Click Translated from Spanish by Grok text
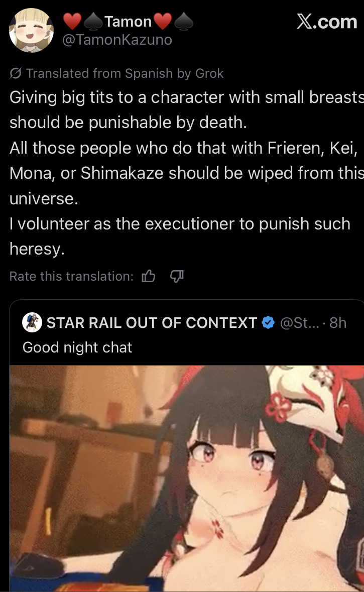 pos(125,73)
